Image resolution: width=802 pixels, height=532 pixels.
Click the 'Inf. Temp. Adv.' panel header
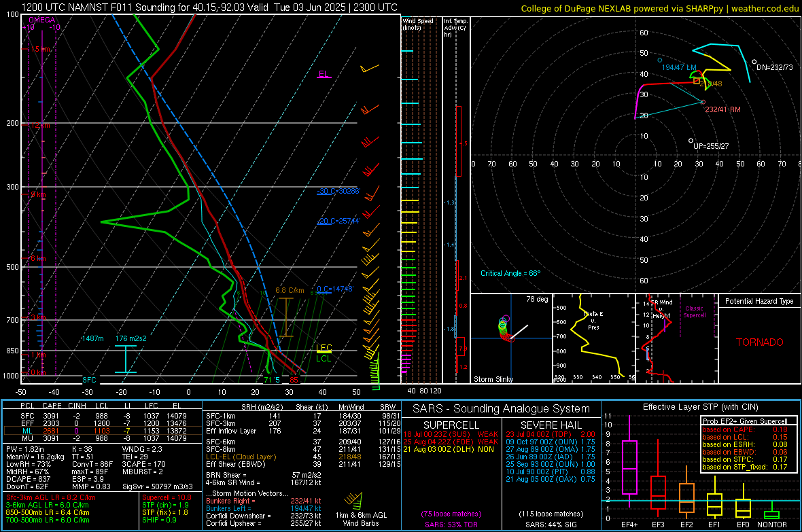[455, 28]
